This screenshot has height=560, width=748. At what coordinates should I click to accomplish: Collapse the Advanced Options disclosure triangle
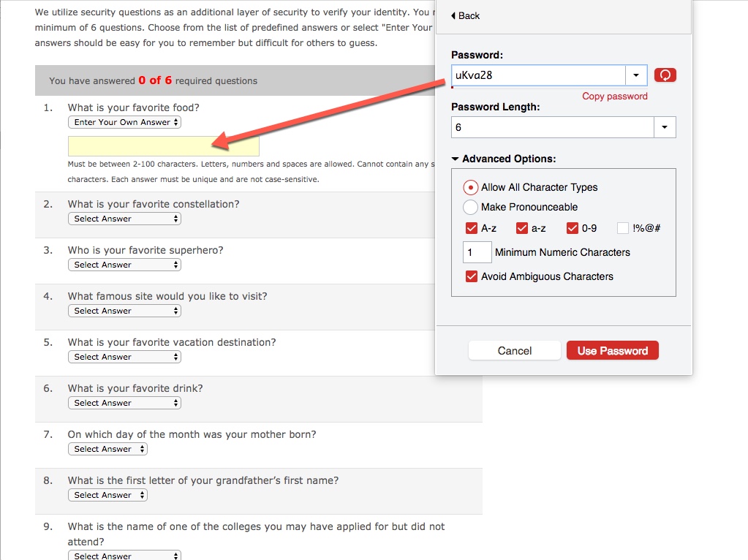point(455,158)
